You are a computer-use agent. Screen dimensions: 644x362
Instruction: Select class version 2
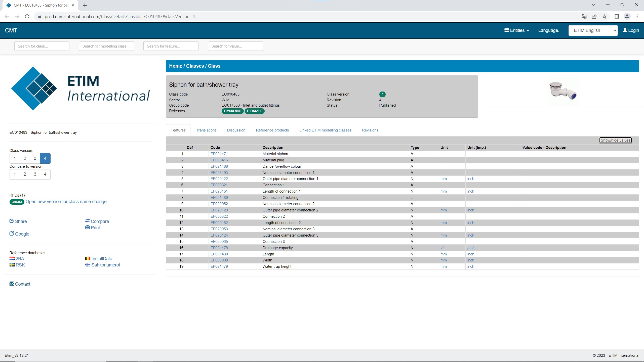[x=25, y=158]
